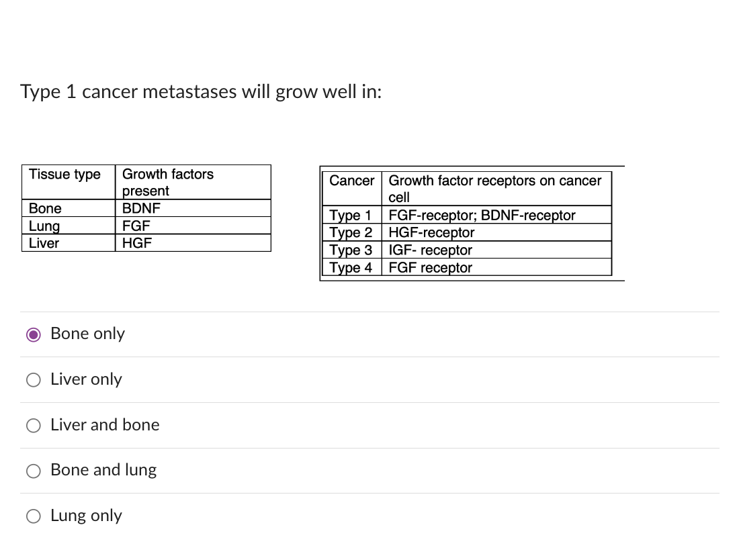The image size is (739, 560).
Task: Click the BDNF cell in the tissue table
Action: coord(141,209)
